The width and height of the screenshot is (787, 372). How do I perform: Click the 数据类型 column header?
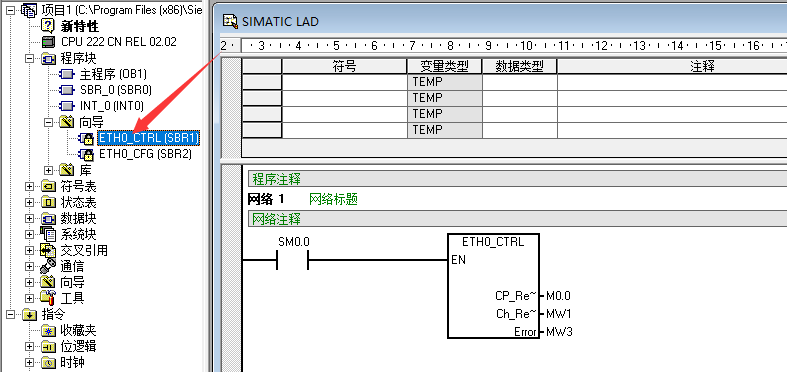point(519,66)
